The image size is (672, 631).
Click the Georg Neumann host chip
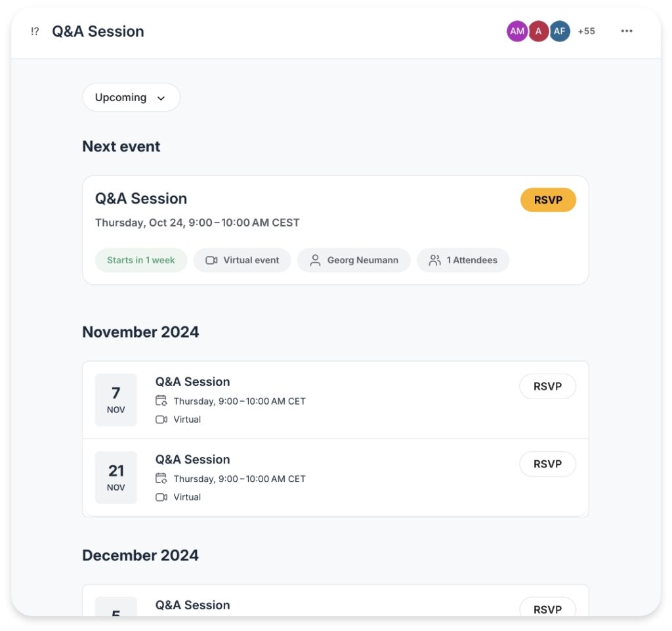pos(354,260)
